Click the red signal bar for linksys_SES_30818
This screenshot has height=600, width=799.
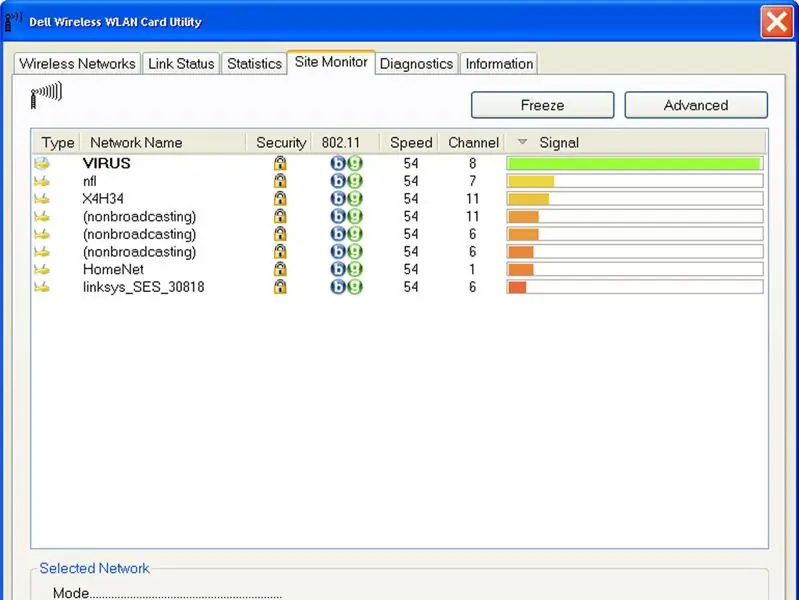[x=517, y=287]
